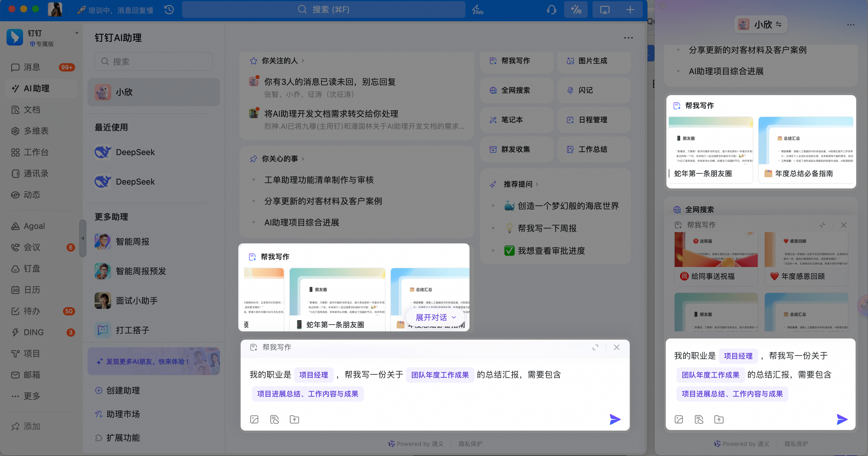Open 年度总结必备指南 card in 小欣 side window

(x=806, y=150)
